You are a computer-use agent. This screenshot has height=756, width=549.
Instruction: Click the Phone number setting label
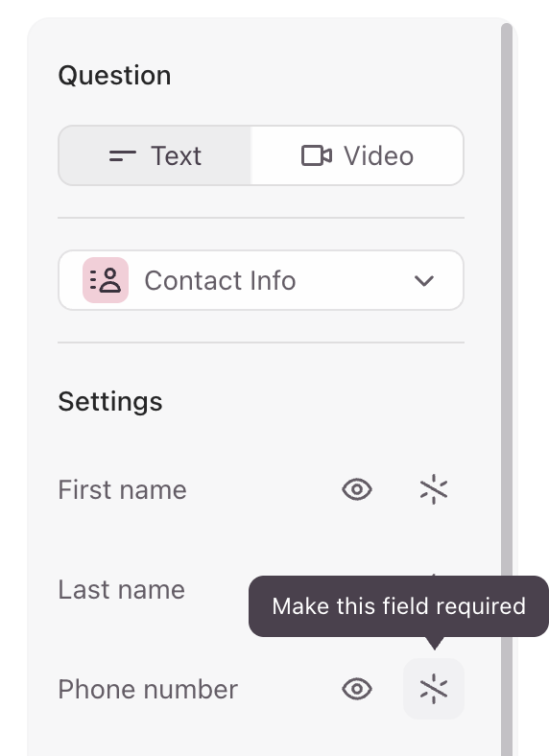[x=148, y=689]
